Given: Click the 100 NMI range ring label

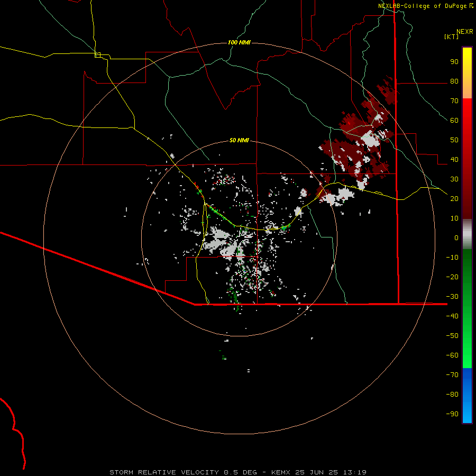Looking at the screenshot, I should click(239, 42).
